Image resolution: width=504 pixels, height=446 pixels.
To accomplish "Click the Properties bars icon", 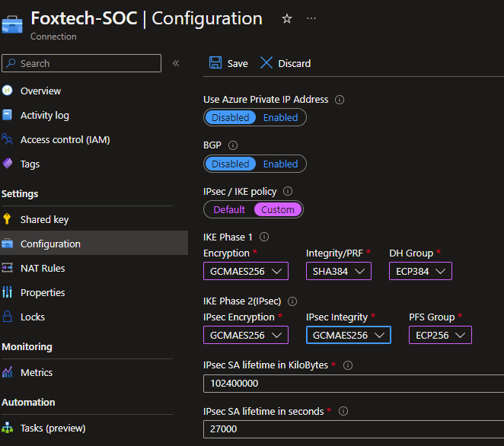I will [x=7, y=292].
